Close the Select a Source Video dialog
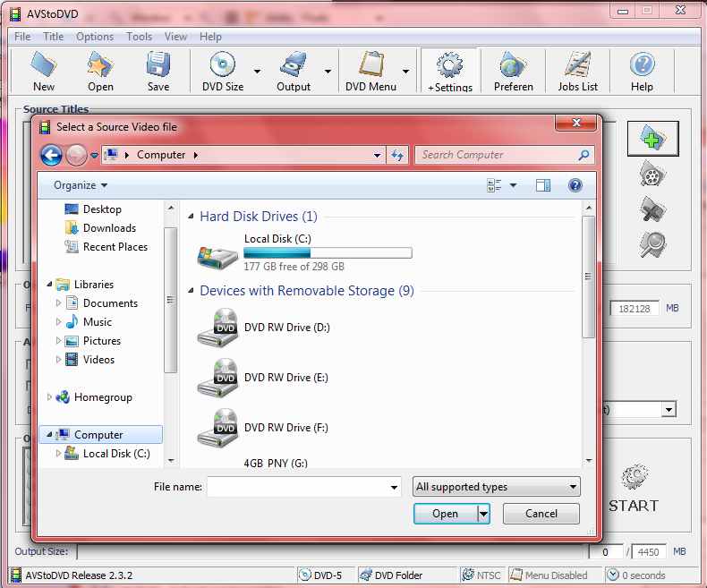This screenshot has width=707, height=588. (x=576, y=123)
